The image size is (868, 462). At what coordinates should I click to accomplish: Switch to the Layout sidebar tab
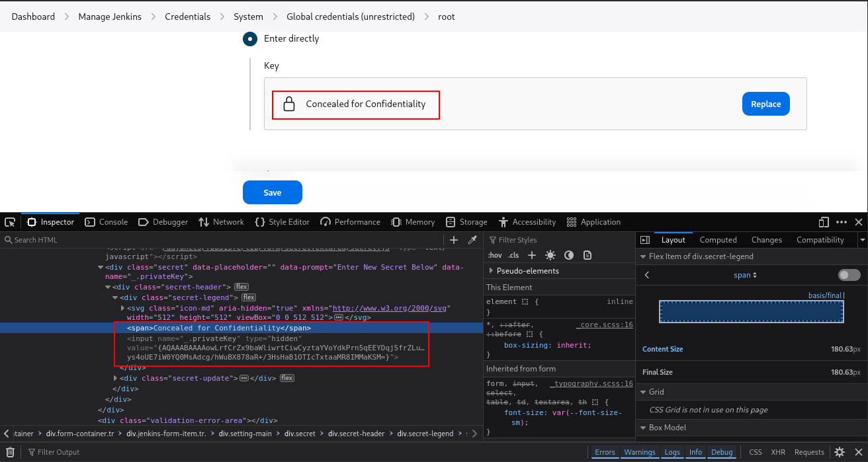[673, 240]
